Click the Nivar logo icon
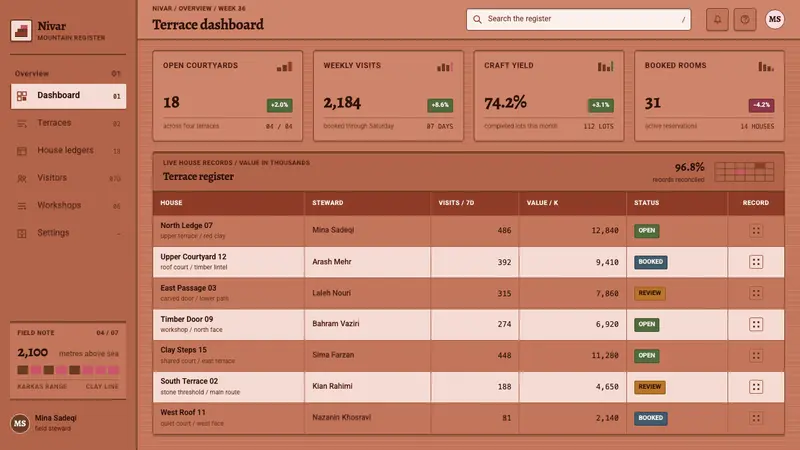This screenshot has width=800, height=450. click(21, 31)
